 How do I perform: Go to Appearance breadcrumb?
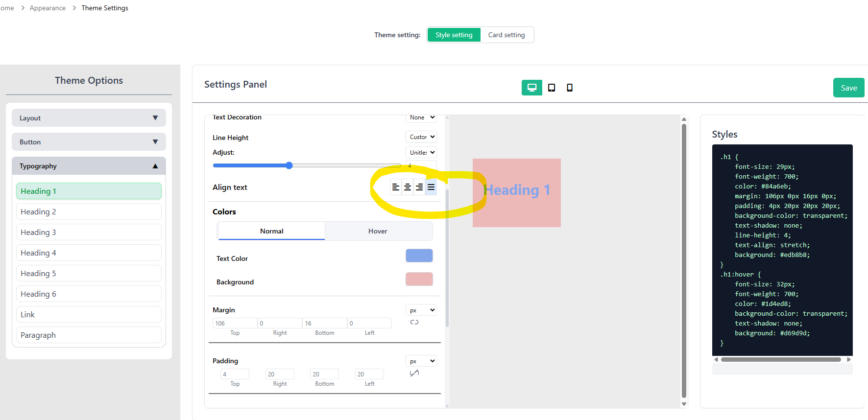point(48,8)
